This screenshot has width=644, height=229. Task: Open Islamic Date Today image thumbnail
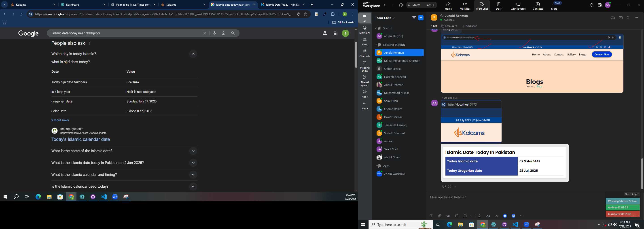coord(505,163)
